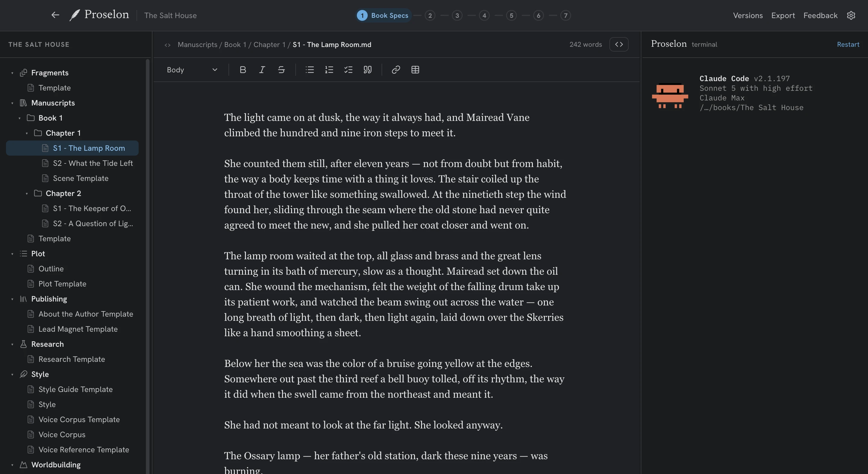Click the Fragments section icon
Image resolution: width=868 pixels, height=474 pixels.
pos(23,73)
